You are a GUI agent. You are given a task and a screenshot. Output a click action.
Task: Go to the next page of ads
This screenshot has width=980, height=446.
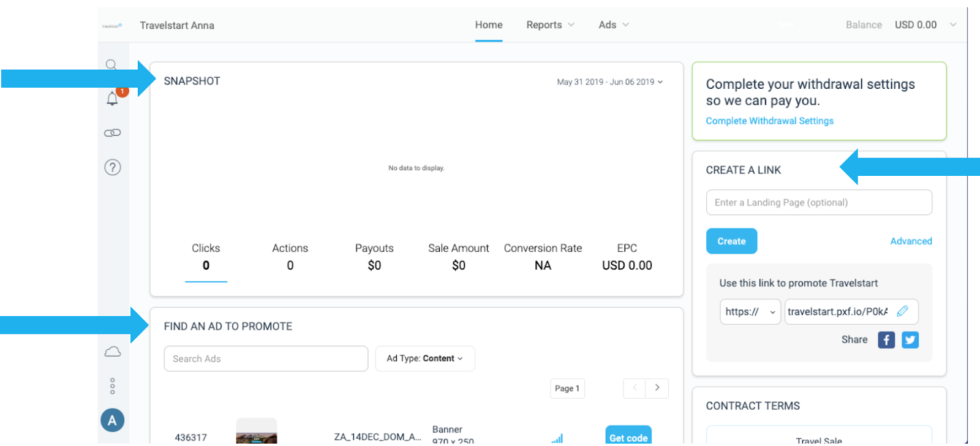point(657,388)
